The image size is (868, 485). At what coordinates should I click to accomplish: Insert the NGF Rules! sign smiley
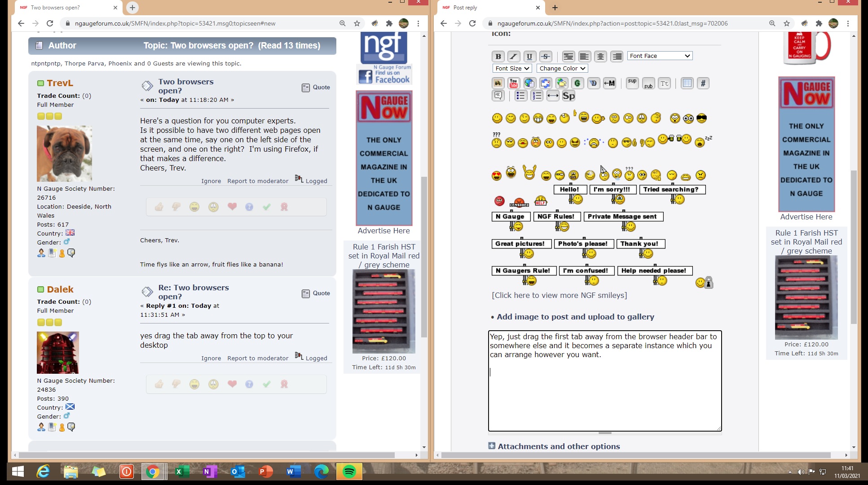pos(557,221)
